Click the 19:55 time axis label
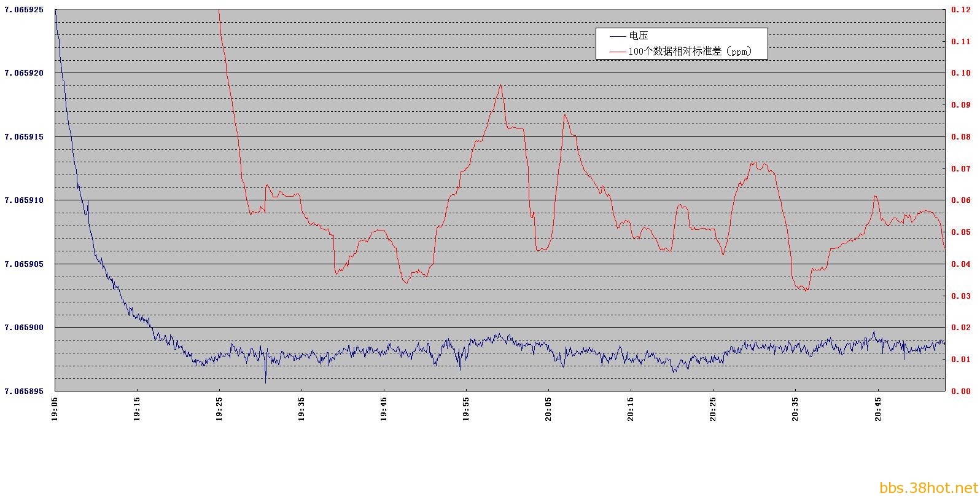Image resolution: width=980 pixels, height=496 pixels. click(467, 408)
